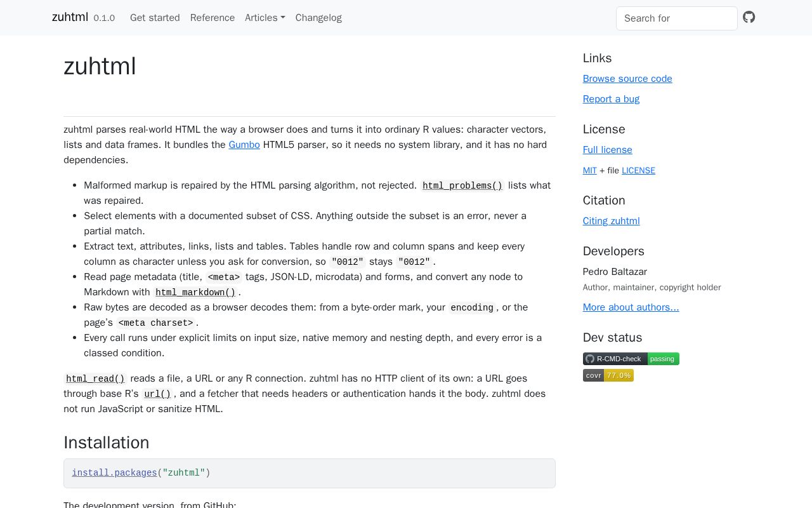Screen dimensions: 812x508
Task: Open the html_read() function reference
Action: pos(95,378)
